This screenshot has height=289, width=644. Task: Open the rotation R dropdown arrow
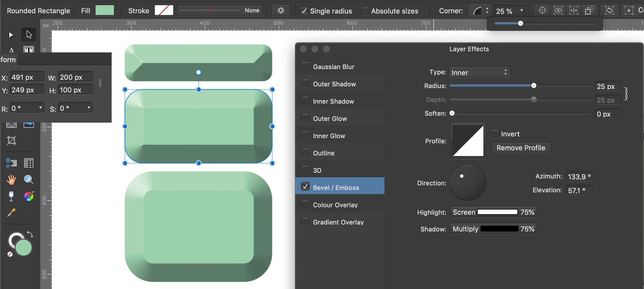[x=41, y=108]
